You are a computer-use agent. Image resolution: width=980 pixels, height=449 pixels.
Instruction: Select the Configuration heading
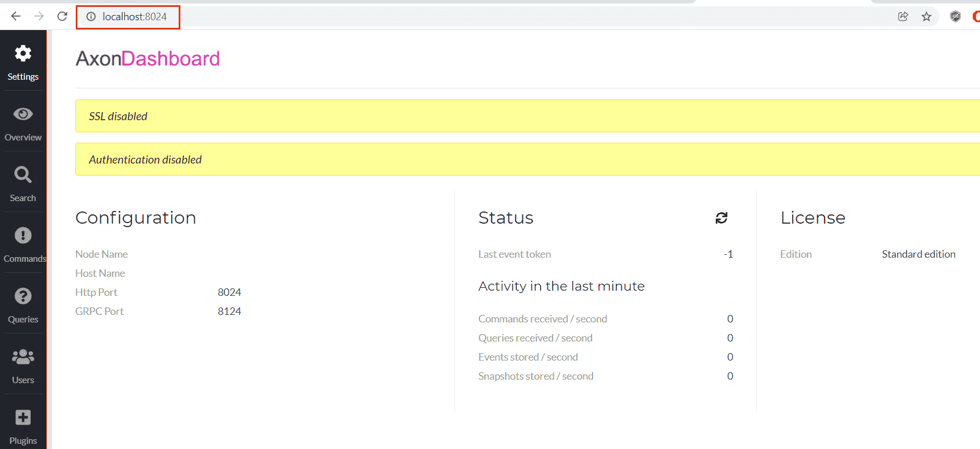(x=136, y=218)
